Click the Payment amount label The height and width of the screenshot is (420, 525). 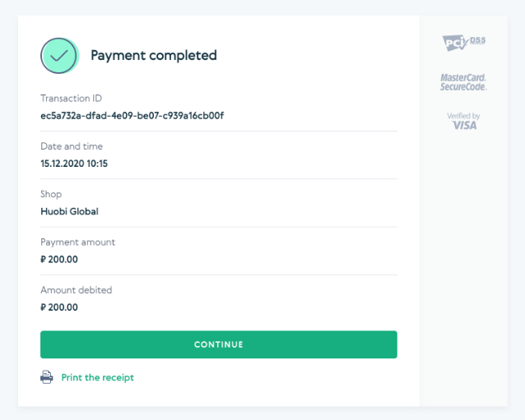coord(77,242)
